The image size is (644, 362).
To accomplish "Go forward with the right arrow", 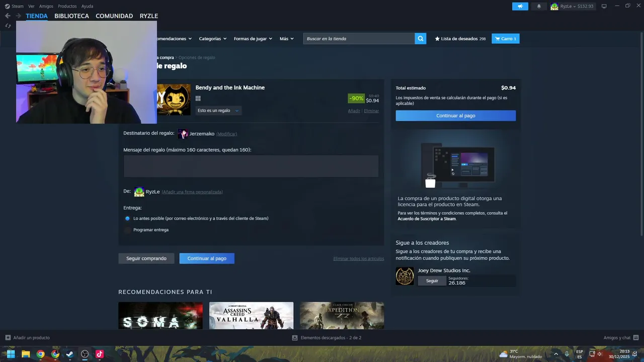I will point(18,16).
